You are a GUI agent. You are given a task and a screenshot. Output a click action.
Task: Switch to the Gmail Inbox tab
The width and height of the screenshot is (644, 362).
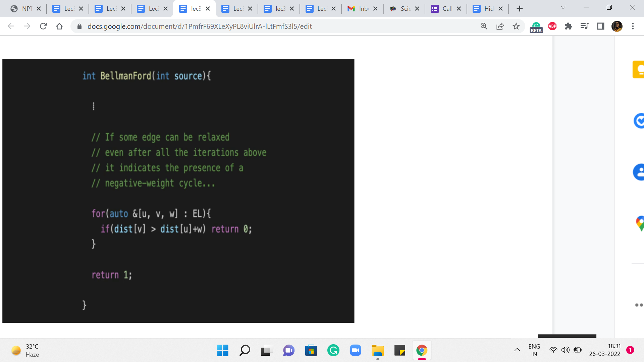pos(359,9)
